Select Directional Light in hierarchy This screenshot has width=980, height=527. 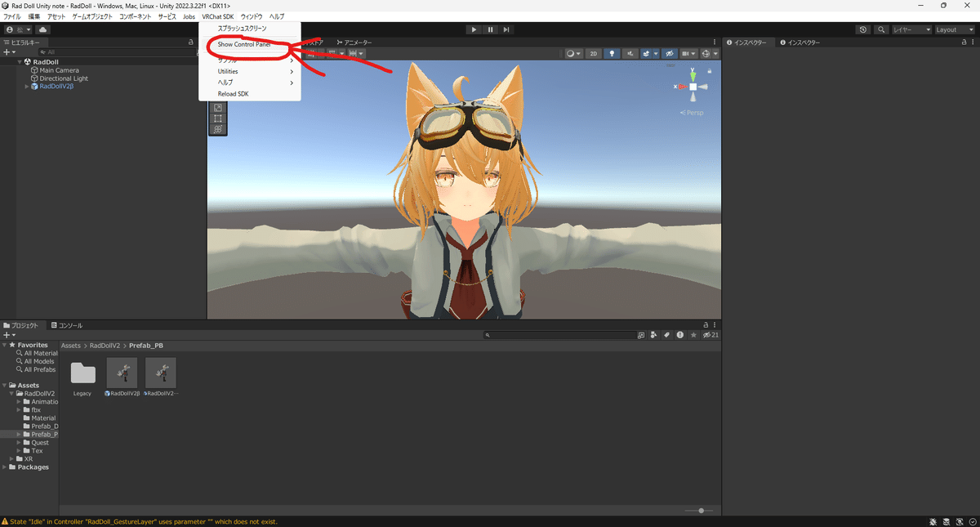[59, 78]
